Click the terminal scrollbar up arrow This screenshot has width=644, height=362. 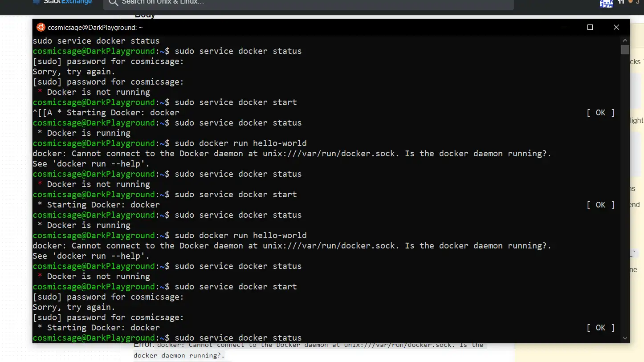[625, 40]
